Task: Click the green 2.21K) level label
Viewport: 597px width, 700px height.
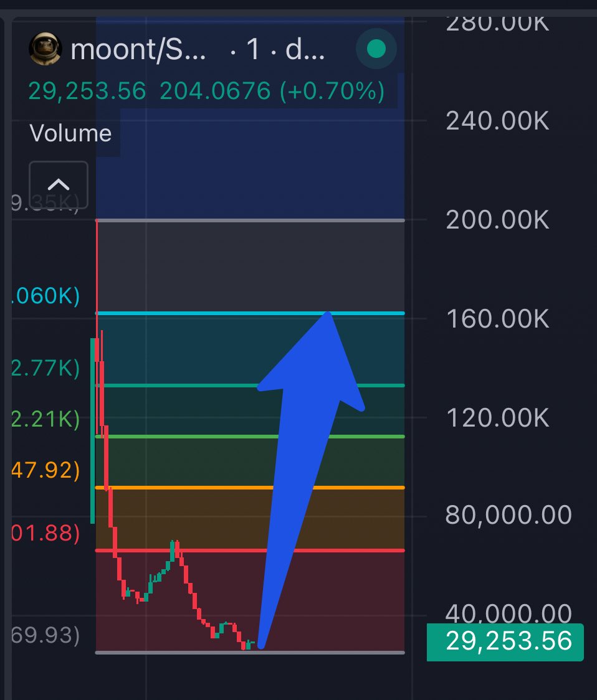Action: 45,419
